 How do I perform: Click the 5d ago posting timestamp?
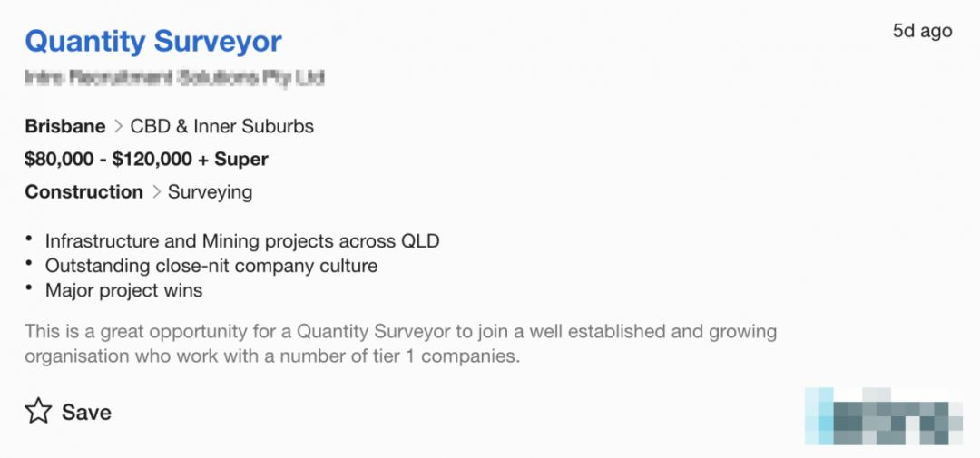(x=922, y=31)
